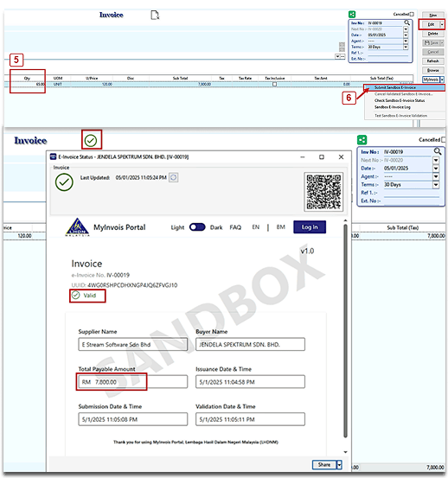Select Test Sandbox E-Invoice Validation menu item
Image resolution: width=448 pixels, height=478 pixels.
click(405, 116)
